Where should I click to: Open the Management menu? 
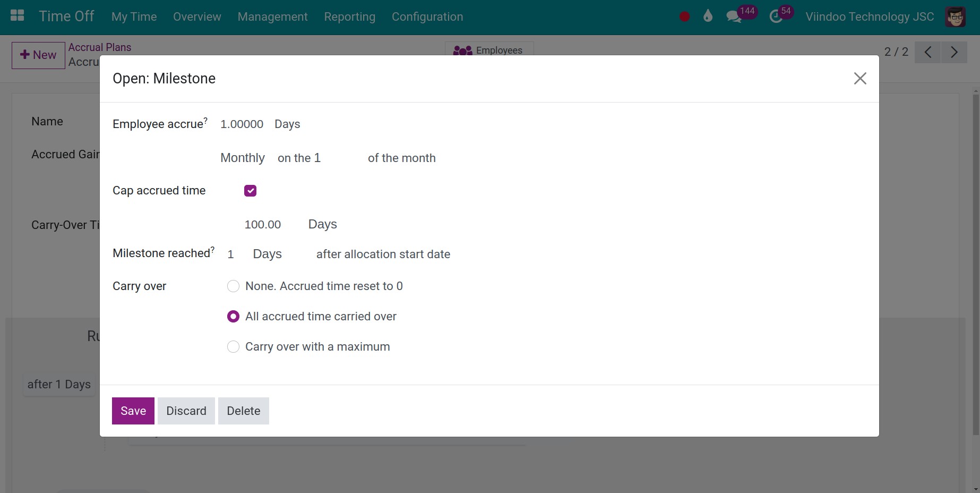272,16
